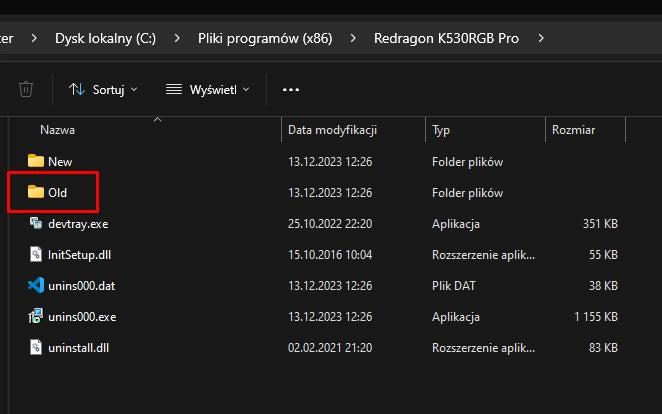
Task: Expand chevron after Pliki programów (x86)
Action: tap(353, 38)
